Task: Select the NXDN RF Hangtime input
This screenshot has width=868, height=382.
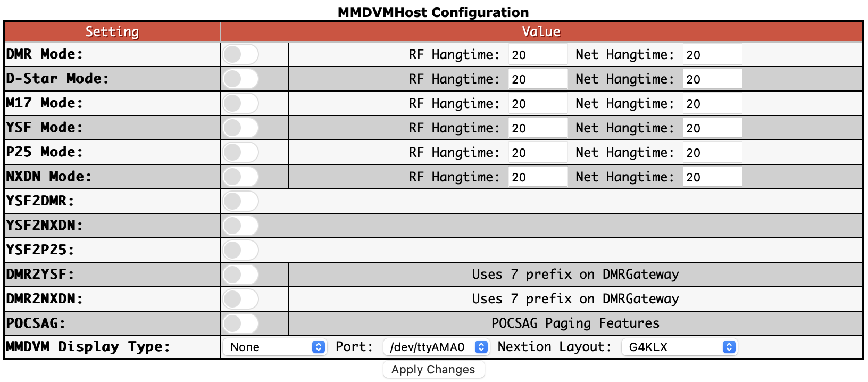Action: point(537,177)
